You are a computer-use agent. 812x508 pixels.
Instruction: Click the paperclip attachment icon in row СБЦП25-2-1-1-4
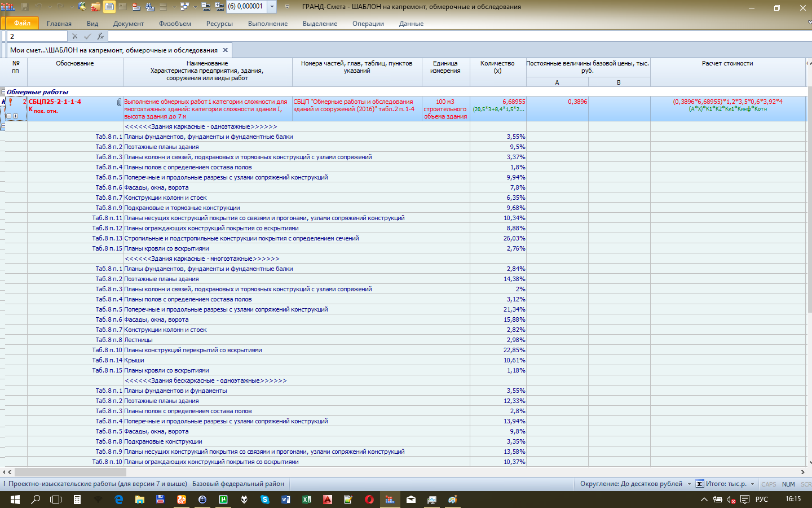[x=119, y=102]
